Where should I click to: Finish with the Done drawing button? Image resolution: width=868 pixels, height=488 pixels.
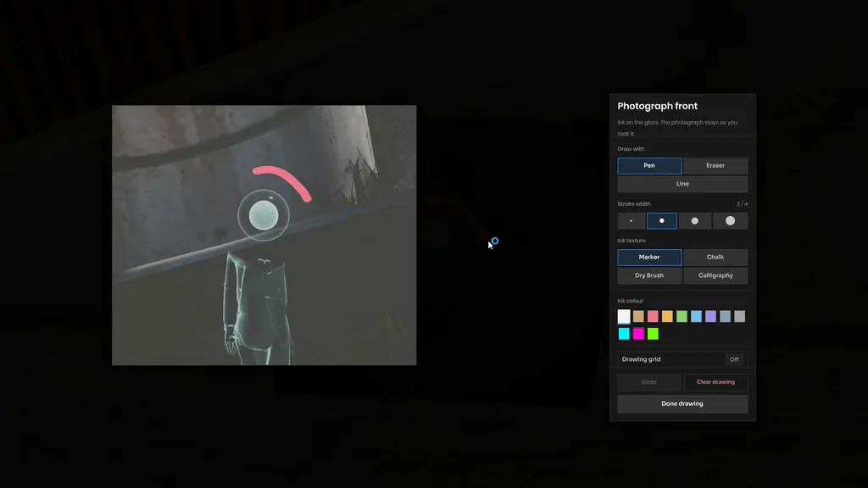coord(682,404)
